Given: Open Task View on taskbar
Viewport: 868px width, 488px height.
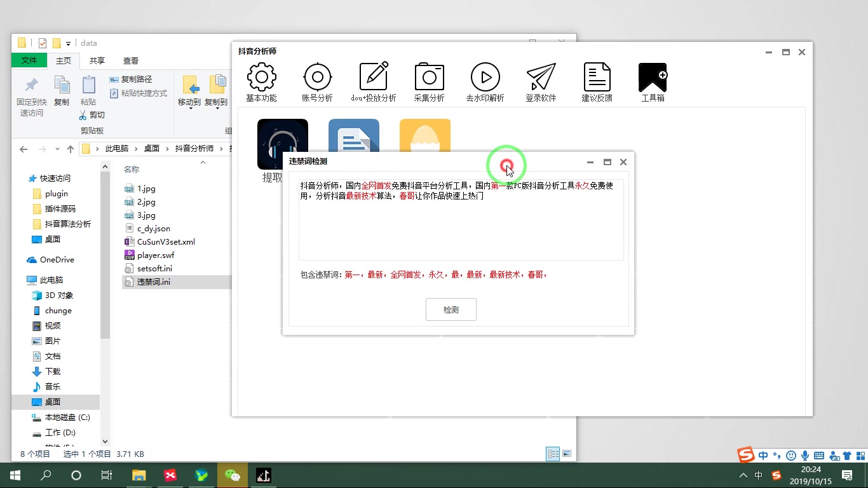Looking at the screenshot, I should 107,475.
